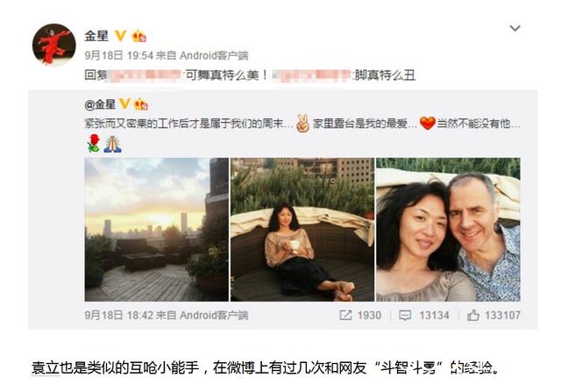Open the @金星 mention in the quoted post
Screen dimensions: 561x392
[100, 104]
